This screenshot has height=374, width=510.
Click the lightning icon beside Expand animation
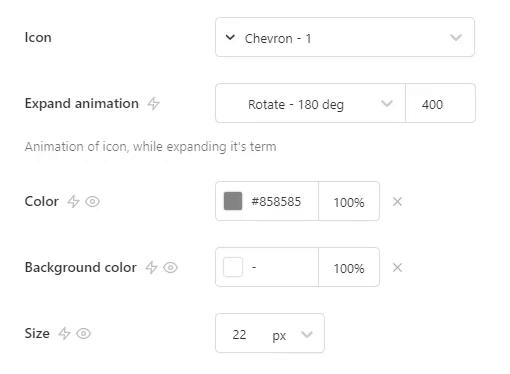153,103
